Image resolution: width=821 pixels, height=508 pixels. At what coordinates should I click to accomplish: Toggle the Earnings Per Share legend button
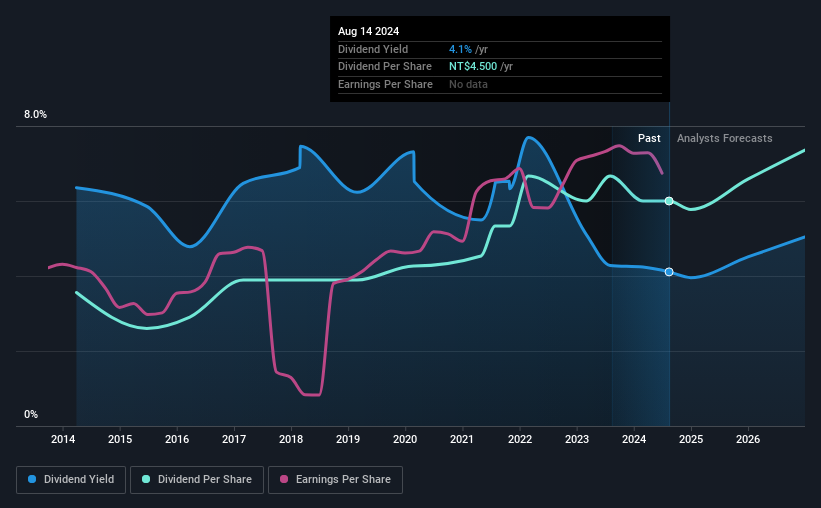tap(335, 480)
